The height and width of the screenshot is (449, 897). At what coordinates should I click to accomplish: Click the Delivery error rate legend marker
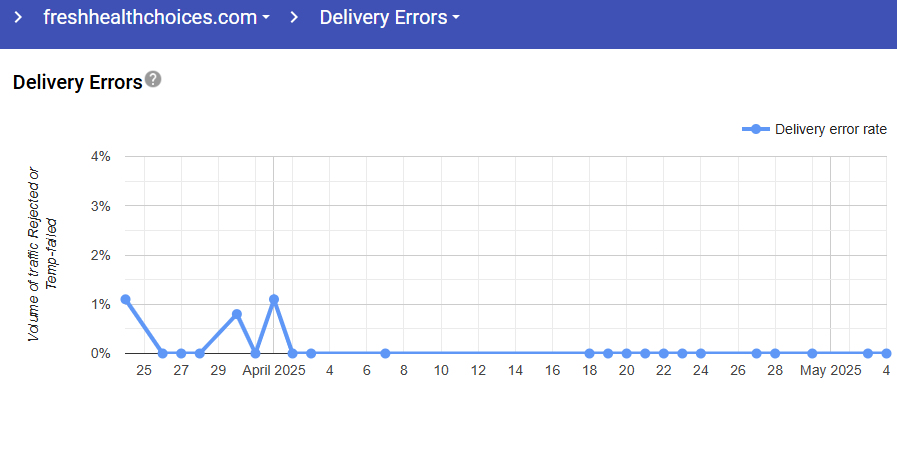[756, 129]
